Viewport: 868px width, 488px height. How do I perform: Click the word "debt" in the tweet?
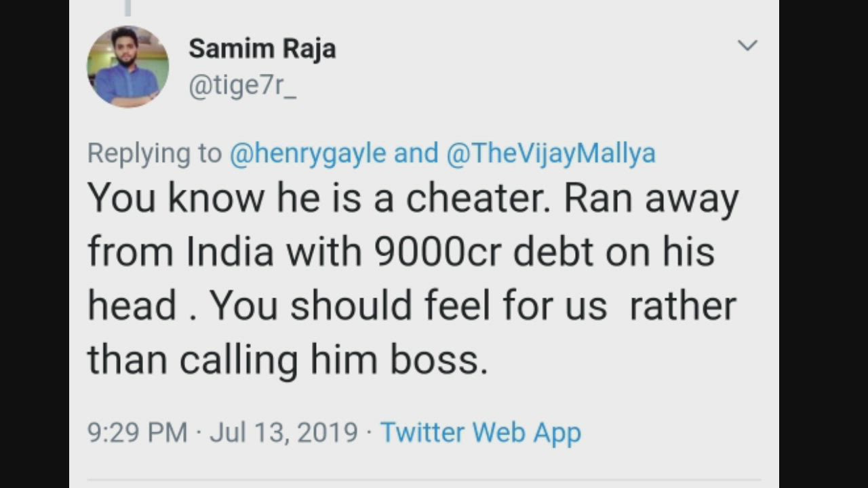(x=553, y=251)
